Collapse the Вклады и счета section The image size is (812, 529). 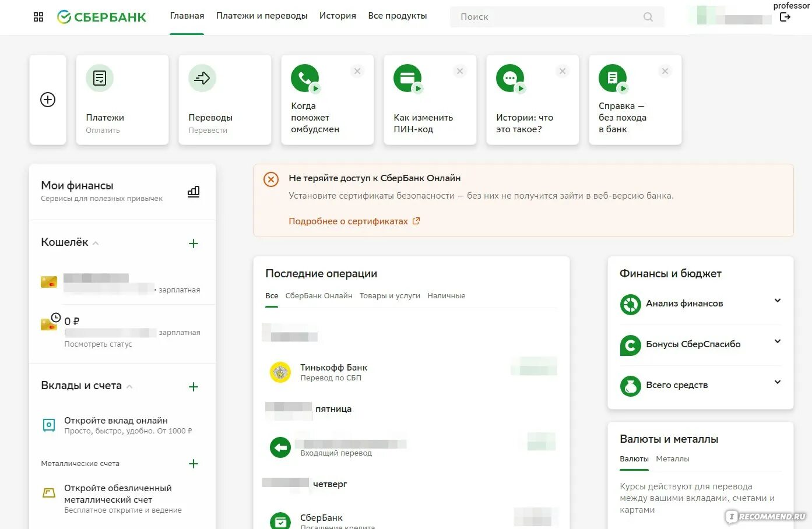point(129,387)
